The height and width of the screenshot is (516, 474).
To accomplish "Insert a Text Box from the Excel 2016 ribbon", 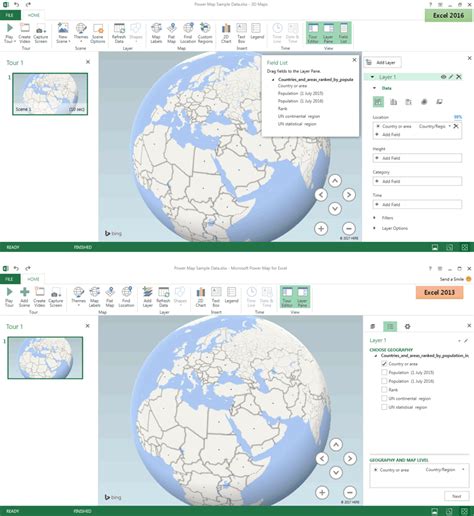I will tap(241, 33).
